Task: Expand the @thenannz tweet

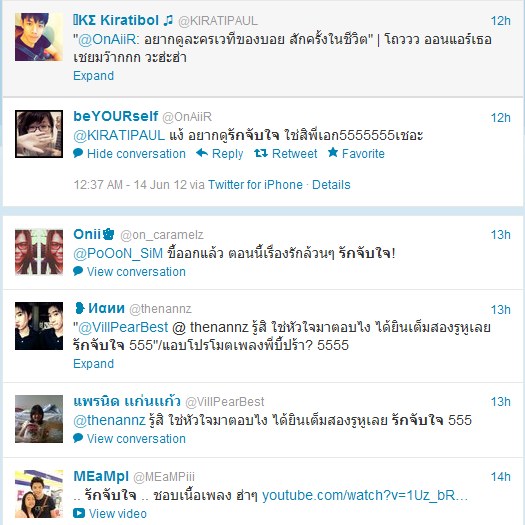Action: (93, 364)
